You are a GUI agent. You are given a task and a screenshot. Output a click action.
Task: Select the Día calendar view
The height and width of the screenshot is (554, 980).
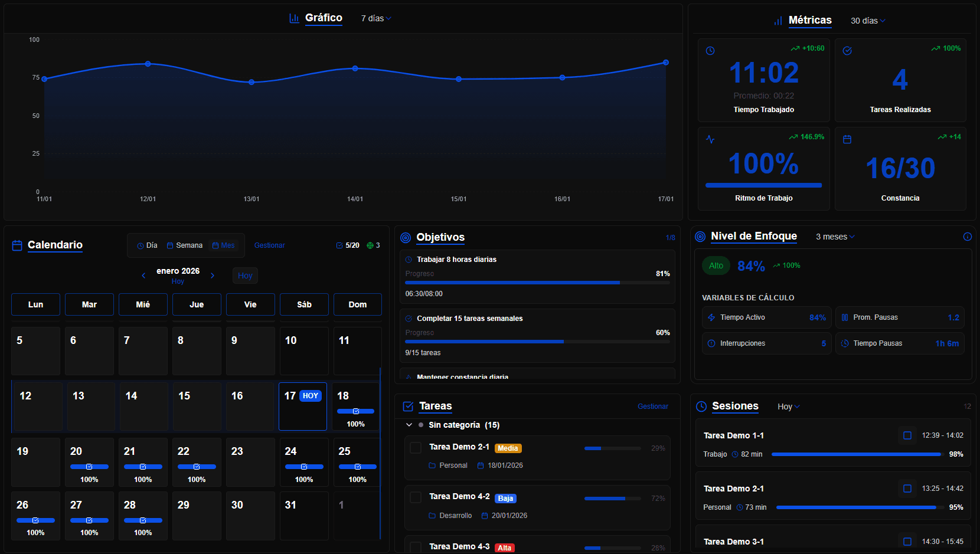146,245
